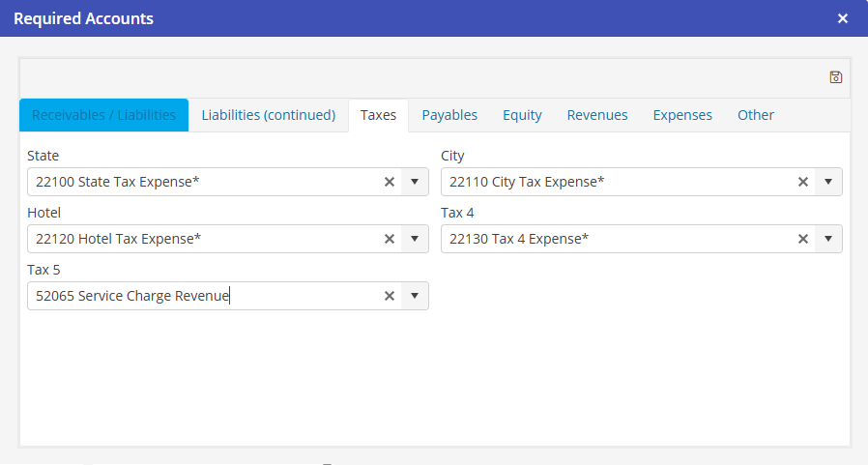Open the Hotel account dropdown list

(415, 239)
